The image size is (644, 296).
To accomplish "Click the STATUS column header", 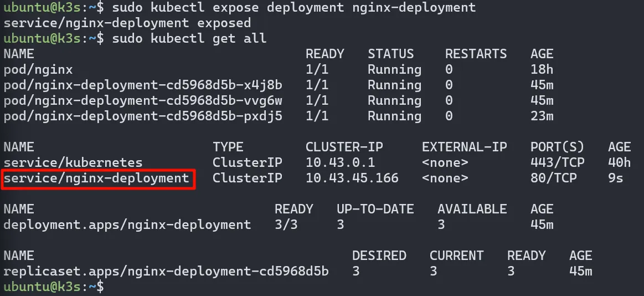I will tap(390, 54).
